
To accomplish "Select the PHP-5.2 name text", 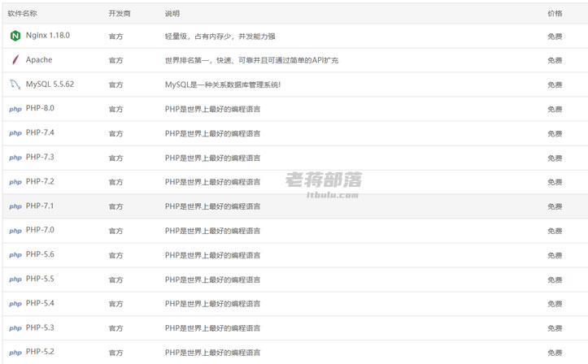I will [x=40, y=352].
